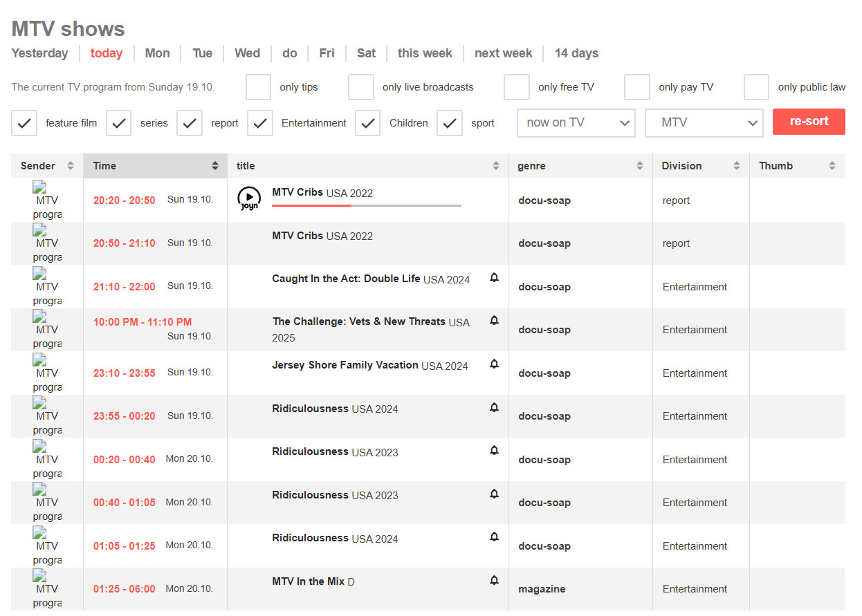This screenshot has width=862, height=616.
Task: Show Wed schedule
Action: tap(248, 53)
